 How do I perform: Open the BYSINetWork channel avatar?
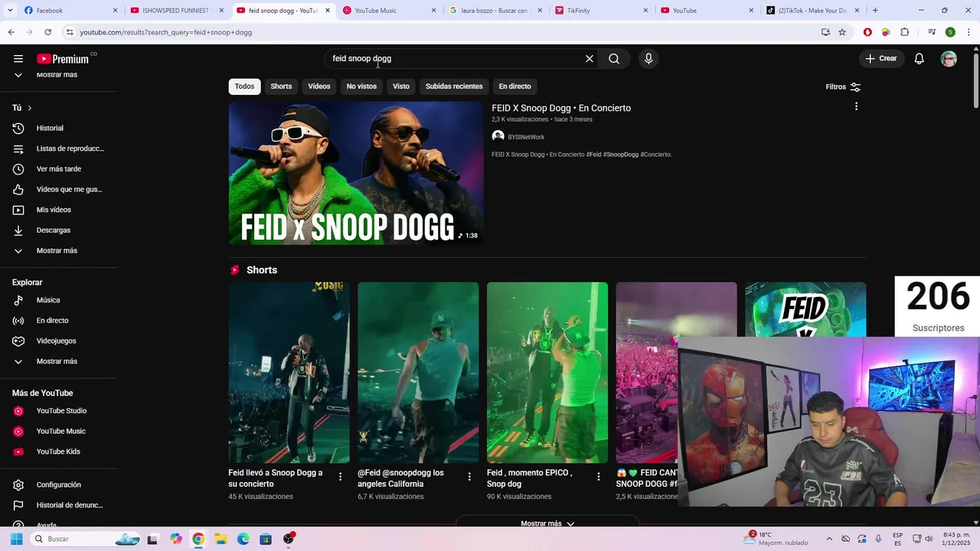click(x=498, y=136)
